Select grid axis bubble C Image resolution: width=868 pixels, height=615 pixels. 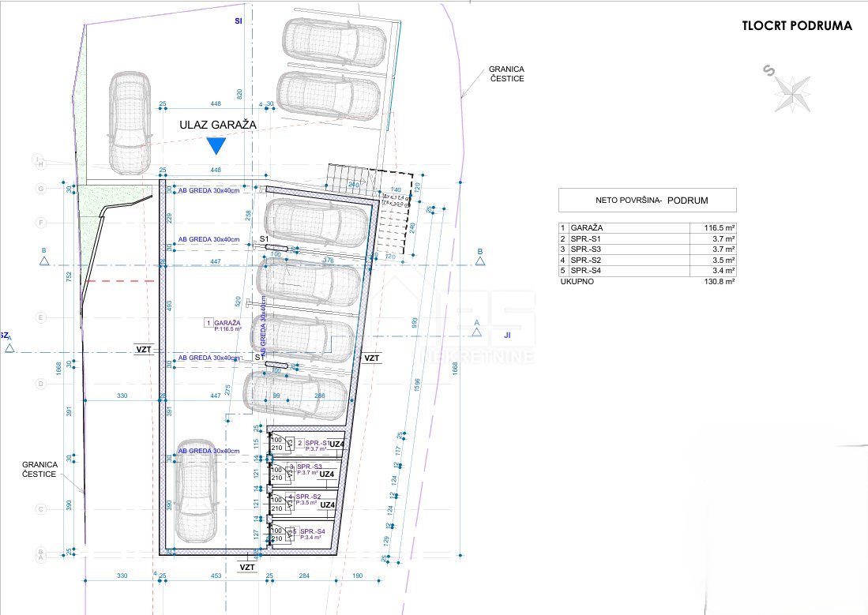click(x=40, y=509)
